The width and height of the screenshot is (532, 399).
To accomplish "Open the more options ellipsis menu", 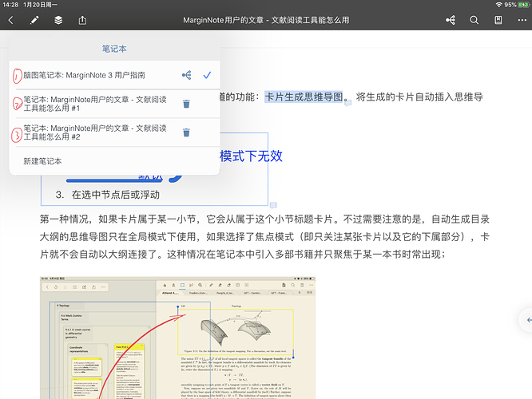I will click(x=522, y=20).
